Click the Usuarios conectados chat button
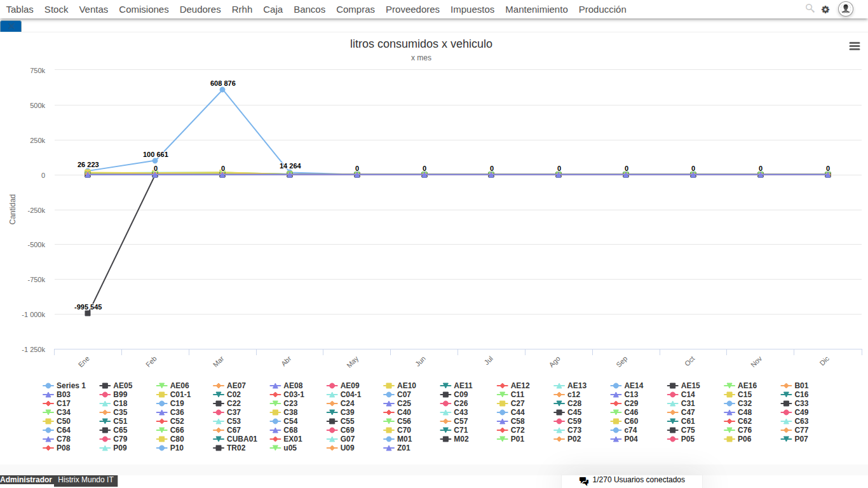Screen dimensions: 868x488 [638, 480]
